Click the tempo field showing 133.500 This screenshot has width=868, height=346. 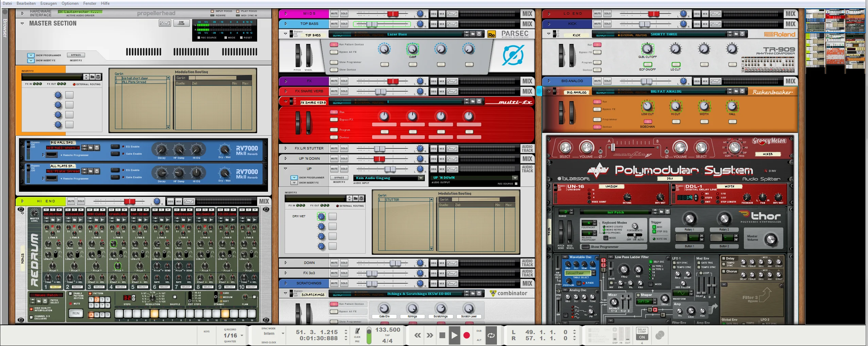click(x=387, y=330)
